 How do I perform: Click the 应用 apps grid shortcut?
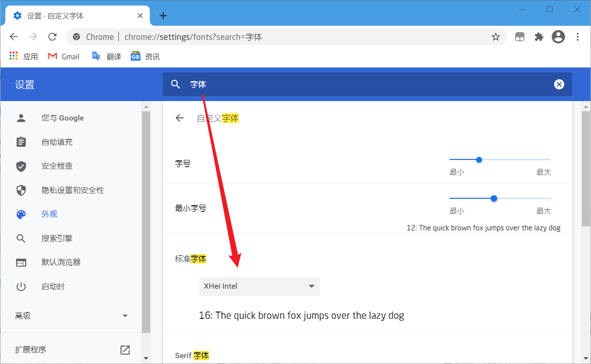[24, 56]
